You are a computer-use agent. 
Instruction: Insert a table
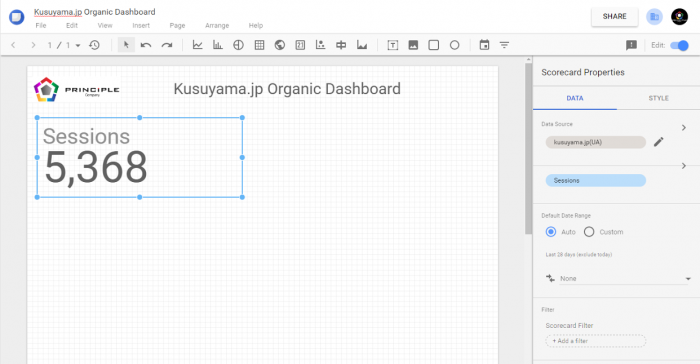(259, 45)
